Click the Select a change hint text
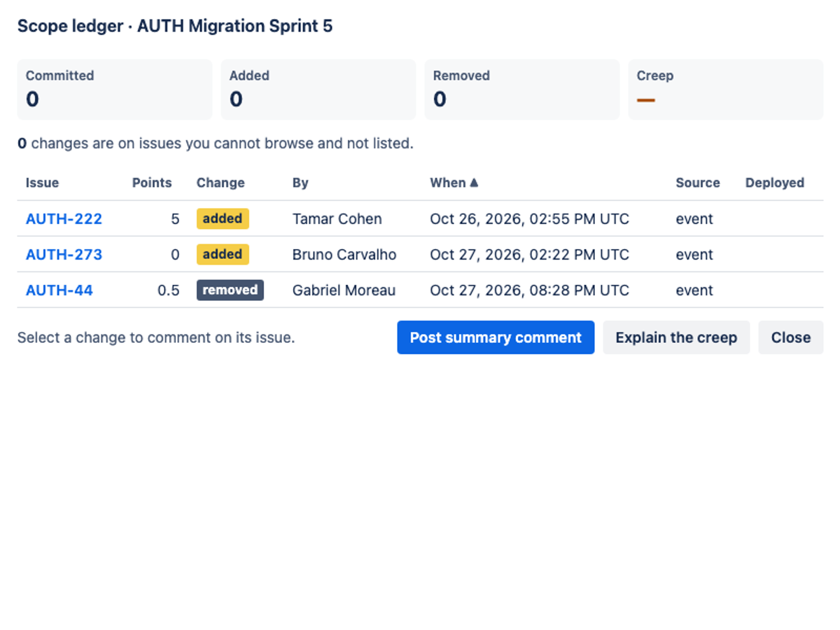 156,337
